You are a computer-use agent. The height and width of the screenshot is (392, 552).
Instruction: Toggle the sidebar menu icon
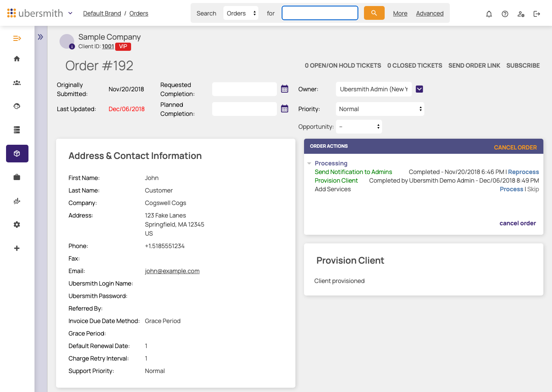pos(17,38)
